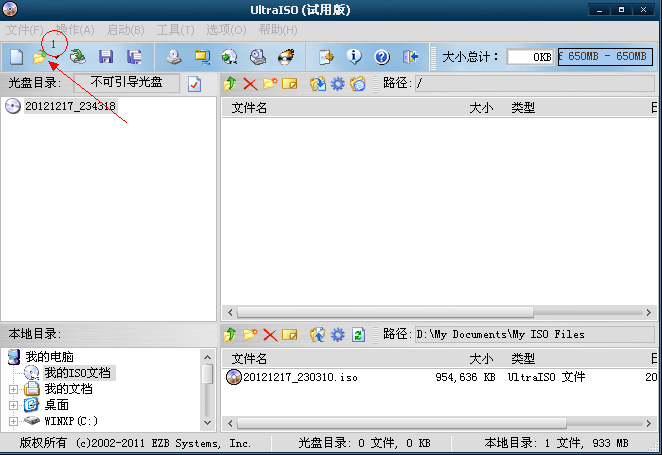
Task: Click the boot check-mark document icon
Action: click(x=194, y=84)
